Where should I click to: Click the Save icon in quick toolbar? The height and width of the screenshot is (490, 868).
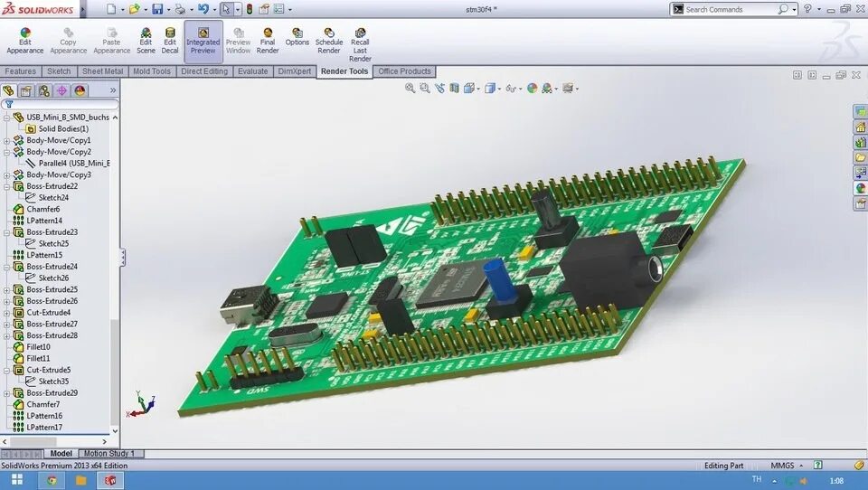(157, 9)
